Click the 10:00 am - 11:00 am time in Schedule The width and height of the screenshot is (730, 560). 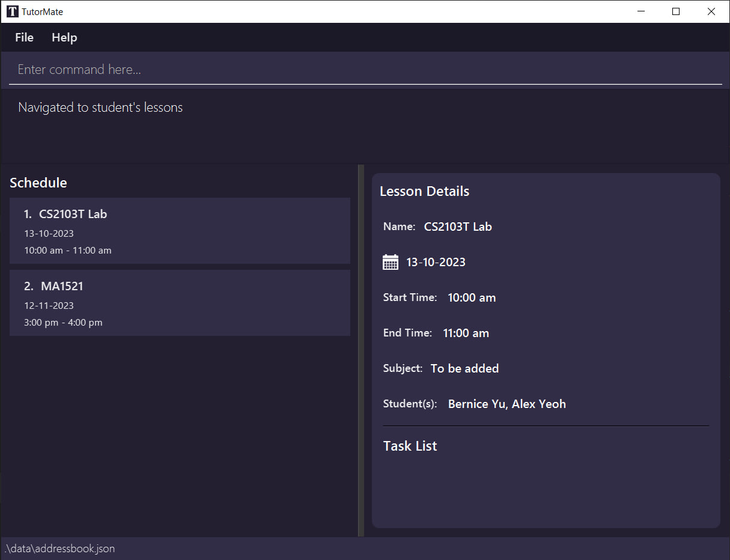tap(68, 251)
